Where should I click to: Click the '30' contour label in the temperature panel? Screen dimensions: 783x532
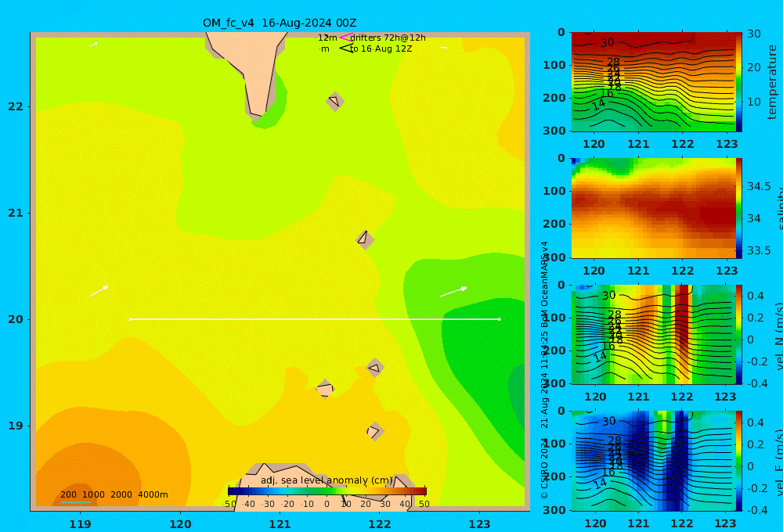608,43
